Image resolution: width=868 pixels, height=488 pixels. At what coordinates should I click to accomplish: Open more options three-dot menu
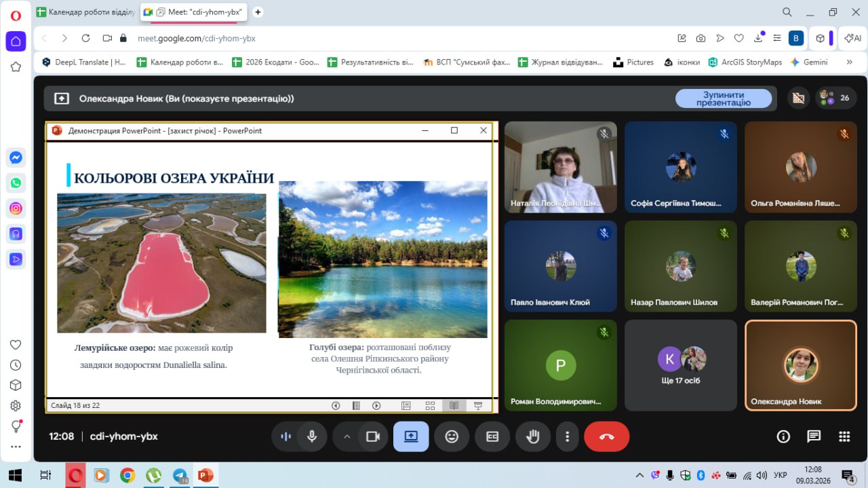(567, 436)
